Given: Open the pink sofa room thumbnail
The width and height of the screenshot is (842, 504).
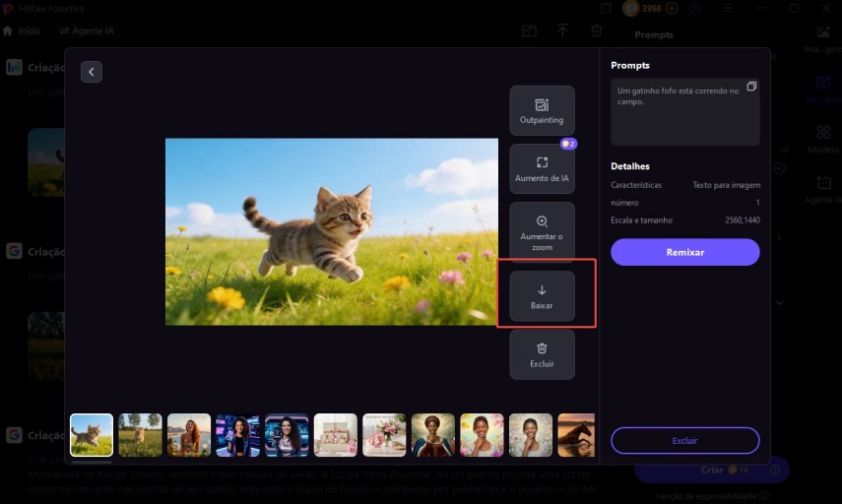Looking at the screenshot, I should click(x=336, y=434).
